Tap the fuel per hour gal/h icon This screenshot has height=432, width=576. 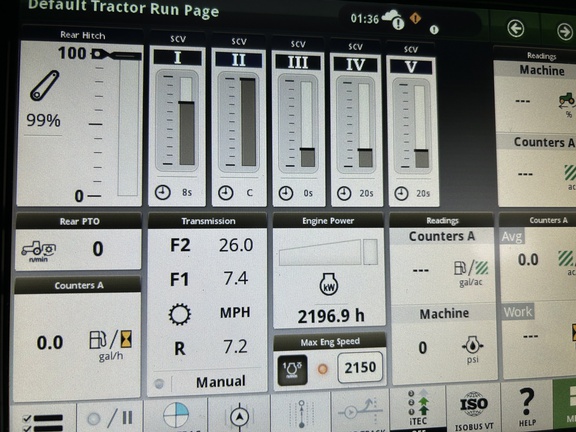(111, 345)
